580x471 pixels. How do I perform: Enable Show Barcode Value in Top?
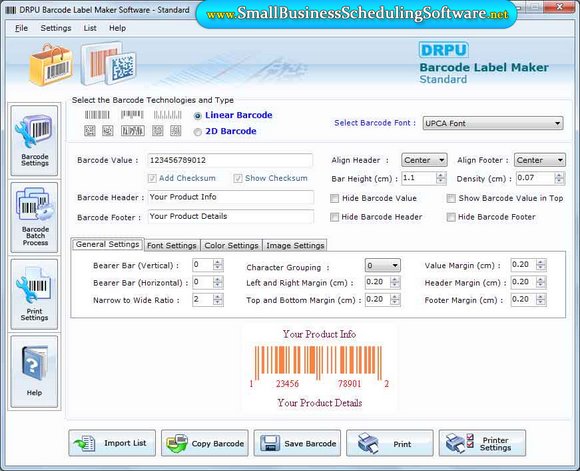tap(451, 198)
